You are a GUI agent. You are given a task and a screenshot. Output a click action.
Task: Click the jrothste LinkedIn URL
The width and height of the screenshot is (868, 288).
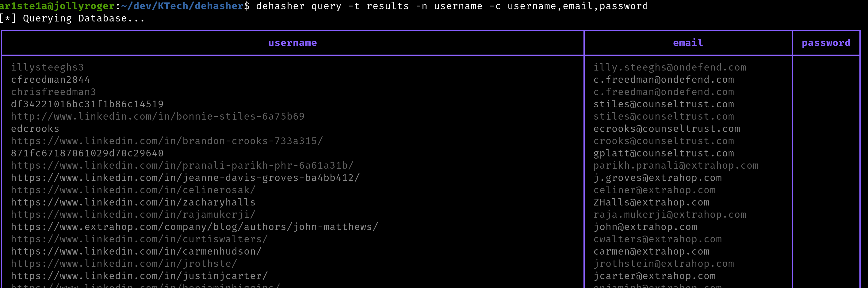124,264
